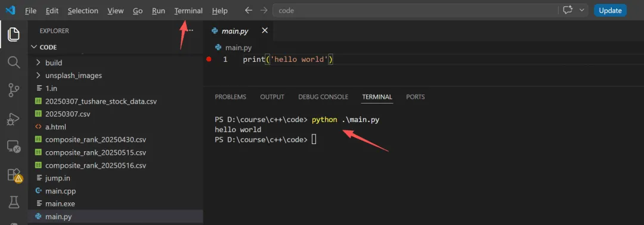The image size is (644, 225).
Task: Open the View menu
Action: 116,11
